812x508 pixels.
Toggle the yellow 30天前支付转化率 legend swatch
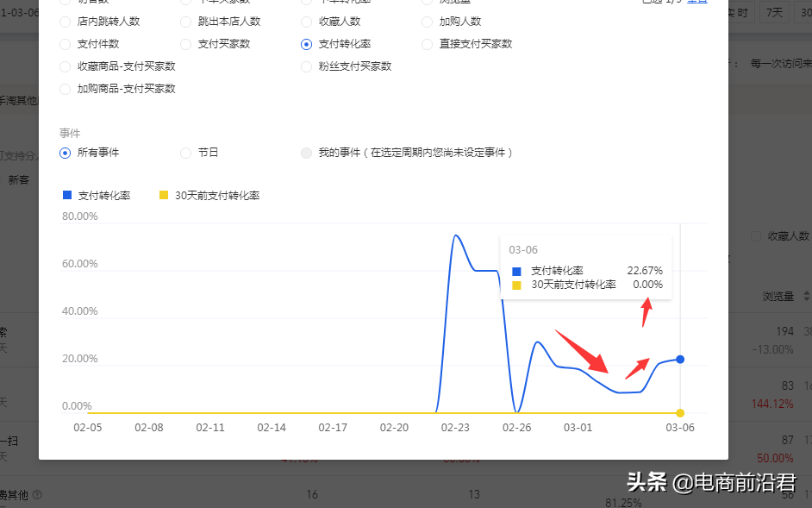(x=164, y=195)
